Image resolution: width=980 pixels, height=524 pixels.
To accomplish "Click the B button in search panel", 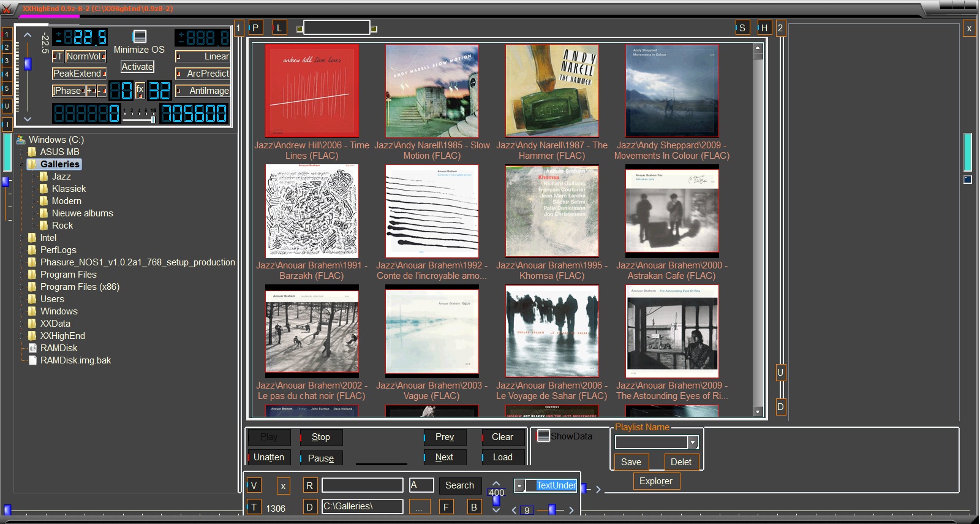I will [473, 507].
